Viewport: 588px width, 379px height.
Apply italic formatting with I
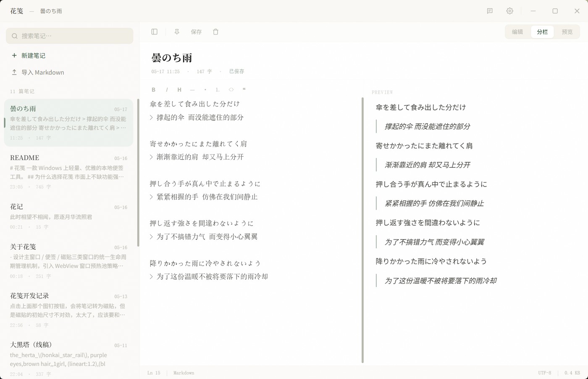pyautogui.click(x=167, y=89)
